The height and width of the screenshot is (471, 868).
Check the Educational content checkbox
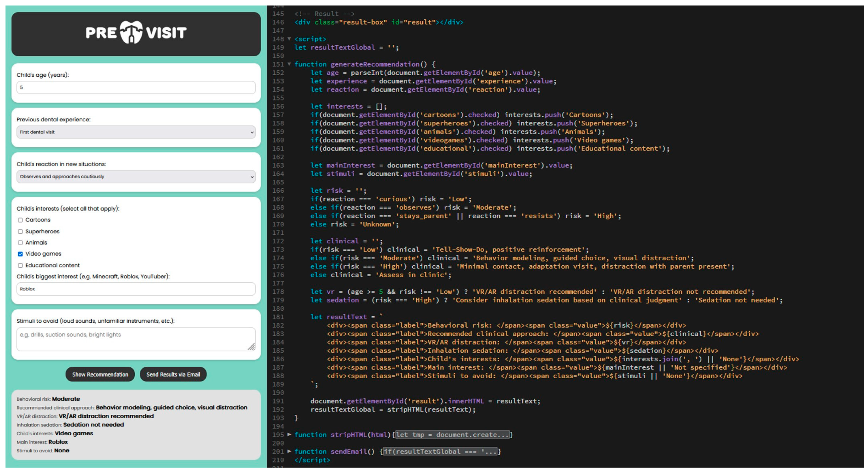pos(20,265)
